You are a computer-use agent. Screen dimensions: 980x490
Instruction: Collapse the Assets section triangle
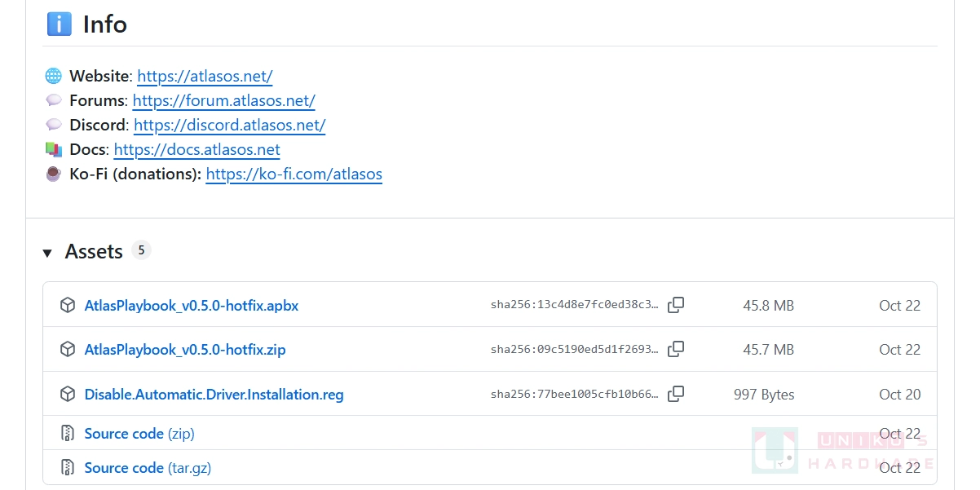(47, 253)
